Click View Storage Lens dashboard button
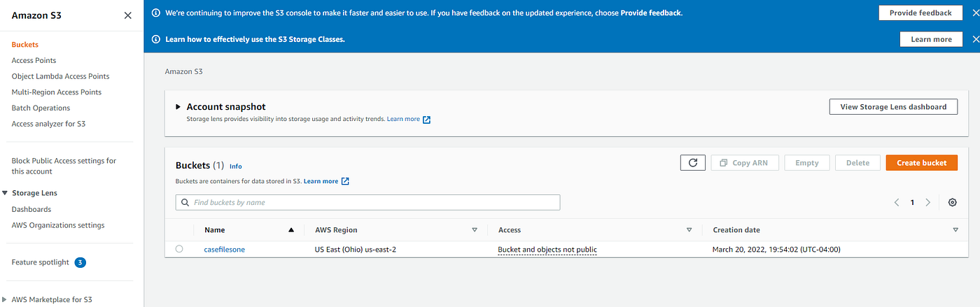This screenshot has width=980, height=307. pos(892,107)
